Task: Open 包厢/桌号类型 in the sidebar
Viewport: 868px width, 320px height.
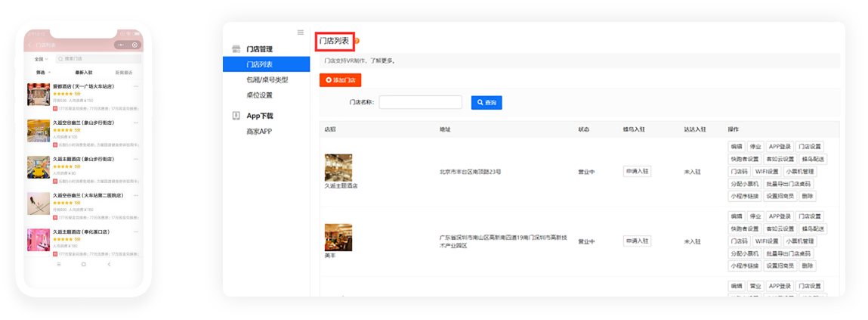Action: [267, 79]
